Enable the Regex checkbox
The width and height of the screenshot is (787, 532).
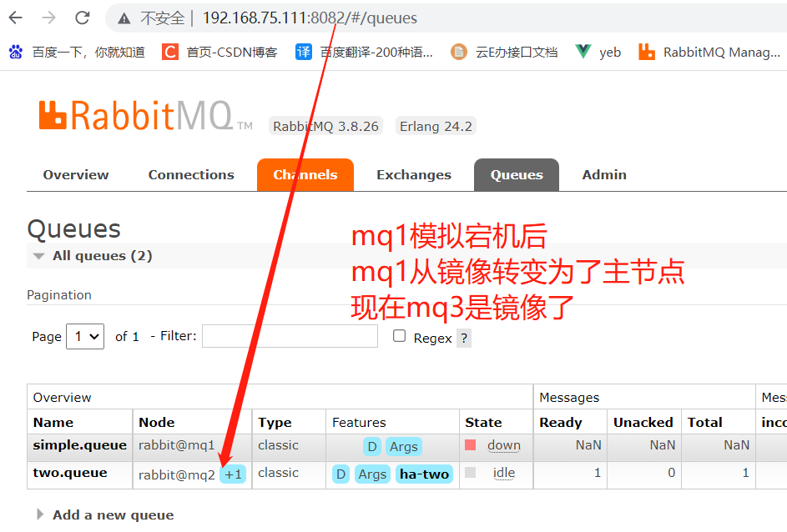click(399, 336)
